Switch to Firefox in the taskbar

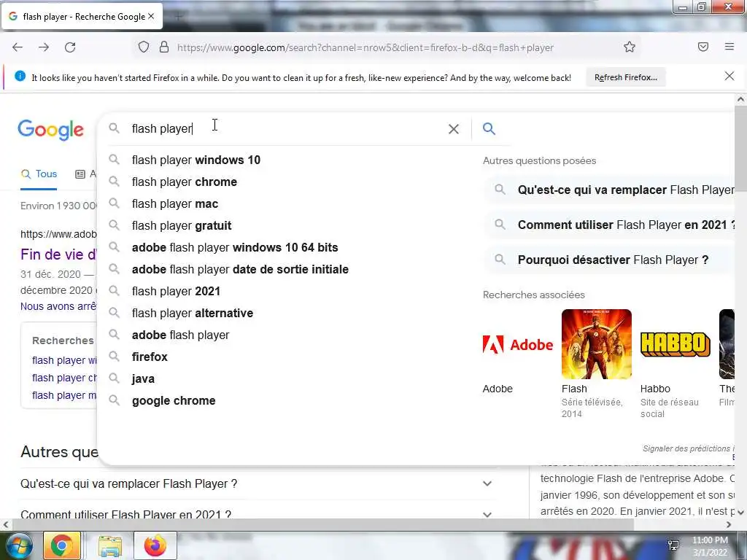pos(155,545)
